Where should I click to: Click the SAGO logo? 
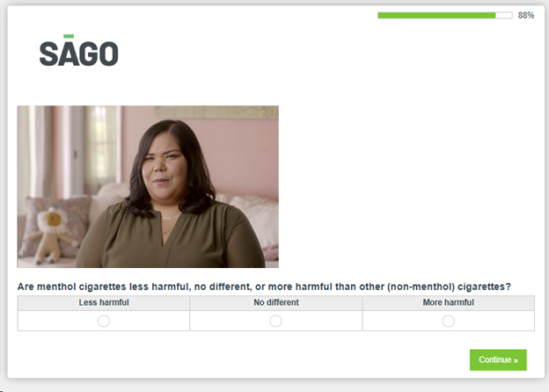(79, 50)
